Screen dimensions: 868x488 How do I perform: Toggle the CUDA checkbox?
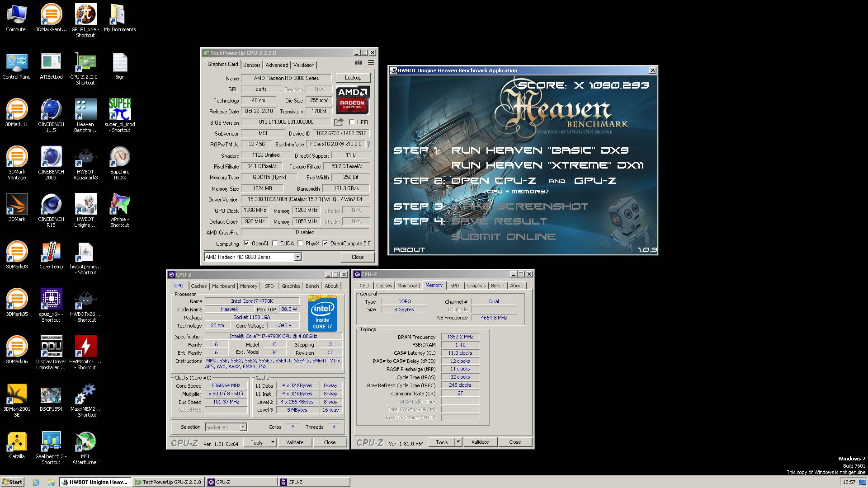275,244
